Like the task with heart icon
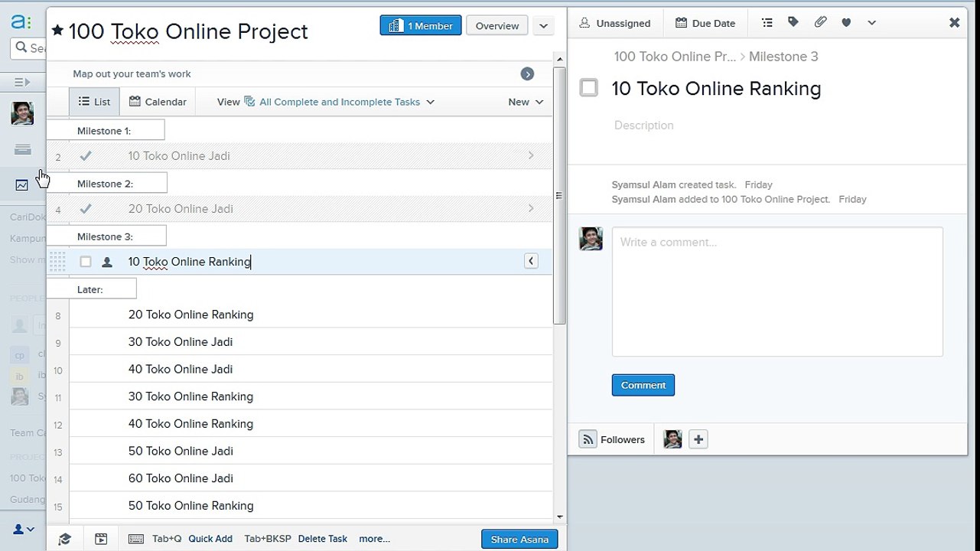 (846, 23)
